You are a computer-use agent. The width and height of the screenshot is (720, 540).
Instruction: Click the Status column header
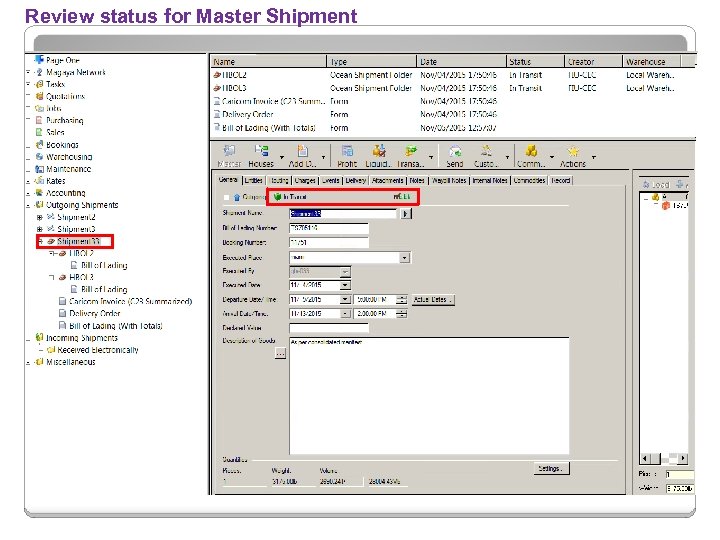coord(535,62)
